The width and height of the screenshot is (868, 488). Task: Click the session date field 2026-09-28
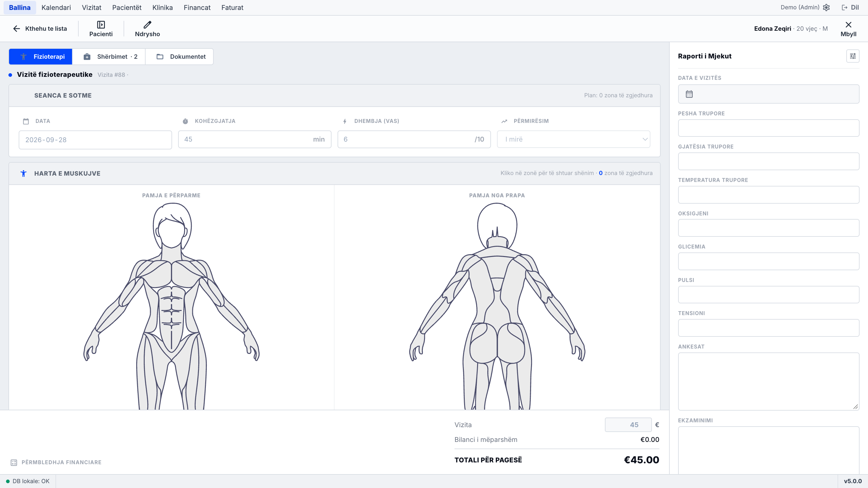click(x=95, y=140)
